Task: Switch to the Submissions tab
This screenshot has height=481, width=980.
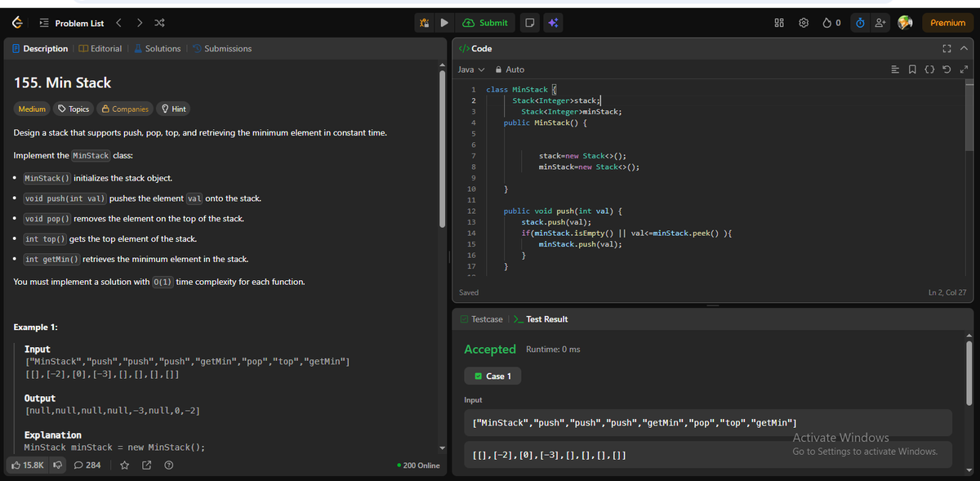Action: click(x=221, y=49)
